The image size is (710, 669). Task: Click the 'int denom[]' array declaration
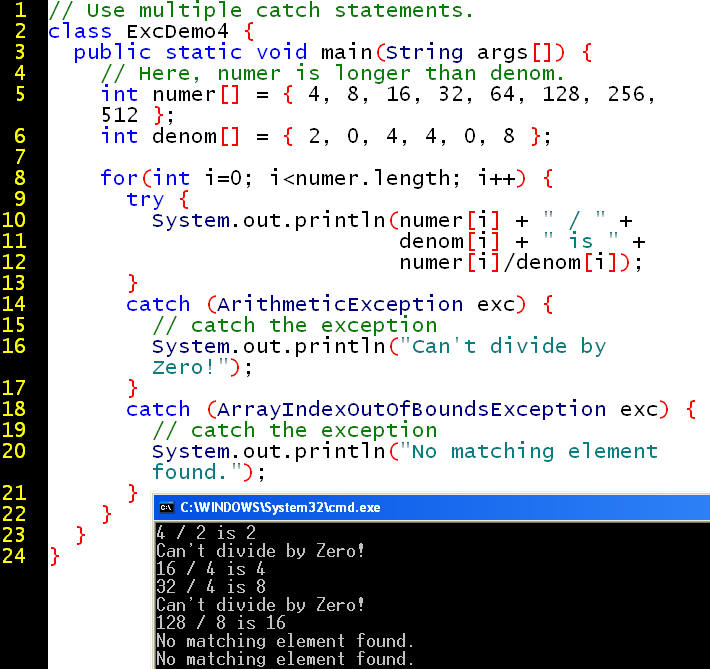tap(326, 136)
